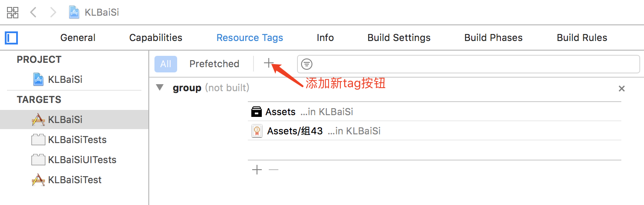Show All resource tags

pyautogui.click(x=166, y=64)
